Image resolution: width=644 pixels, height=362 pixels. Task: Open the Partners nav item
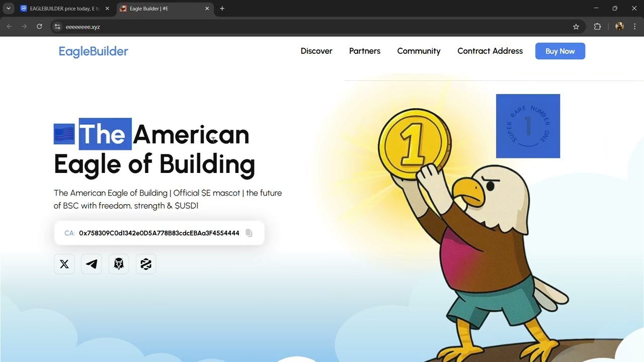[365, 51]
